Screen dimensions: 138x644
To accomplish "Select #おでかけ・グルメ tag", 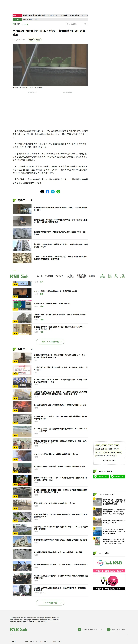I will (x=112, y=449).
